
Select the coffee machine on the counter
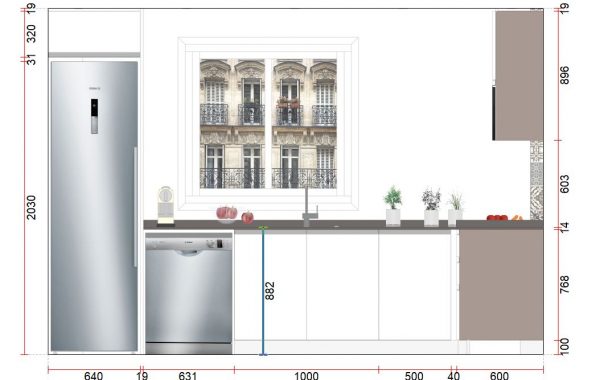point(166,205)
